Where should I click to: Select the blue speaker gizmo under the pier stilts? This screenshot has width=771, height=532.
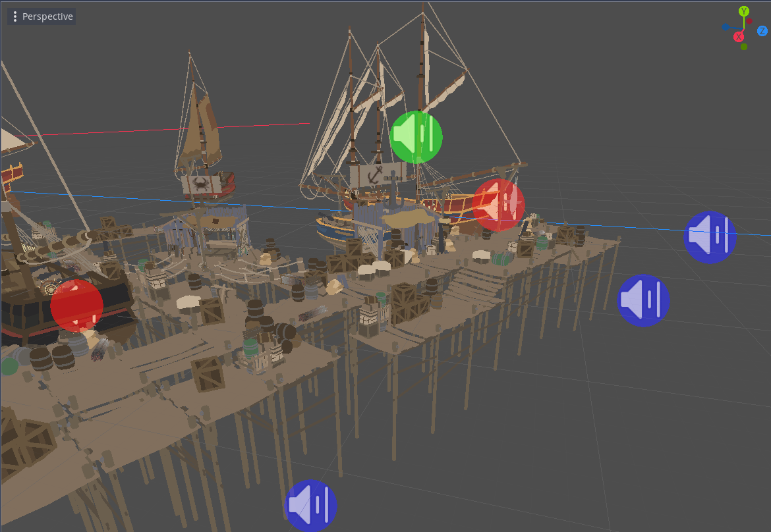311,506
